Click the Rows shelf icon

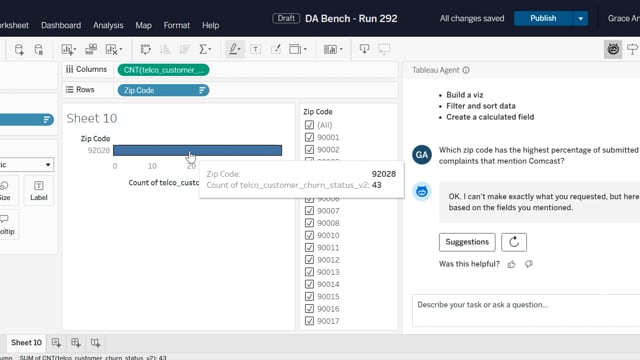click(69, 89)
